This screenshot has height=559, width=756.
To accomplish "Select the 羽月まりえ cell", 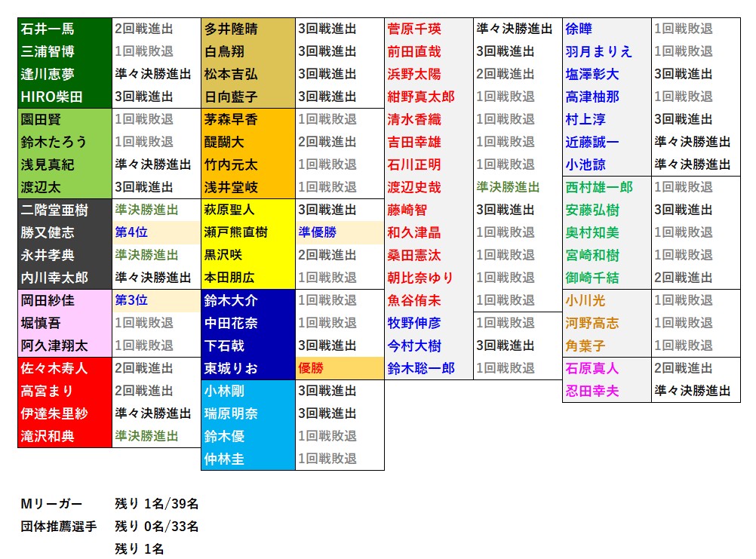I will click(x=607, y=51).
